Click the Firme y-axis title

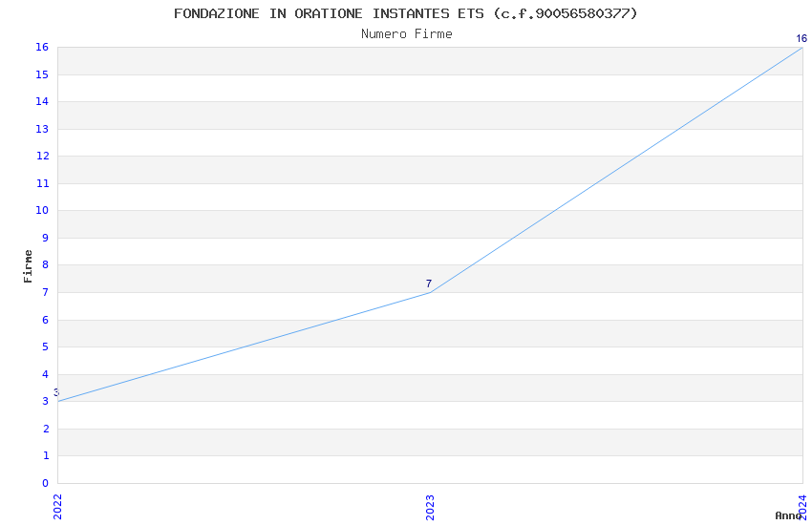coord(28,266)
